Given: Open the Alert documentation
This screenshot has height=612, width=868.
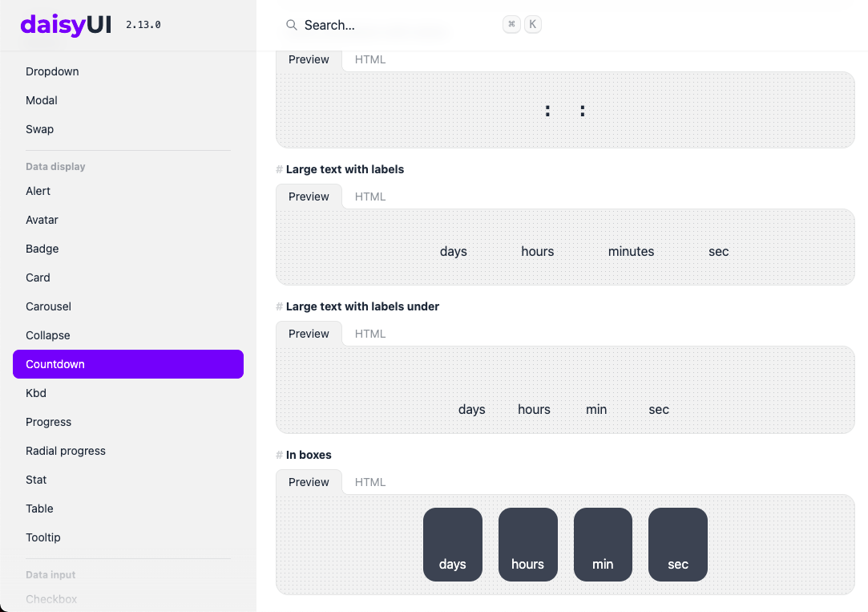Looking at the screenshot, I should pyautogui.click(x=38, y=191).
